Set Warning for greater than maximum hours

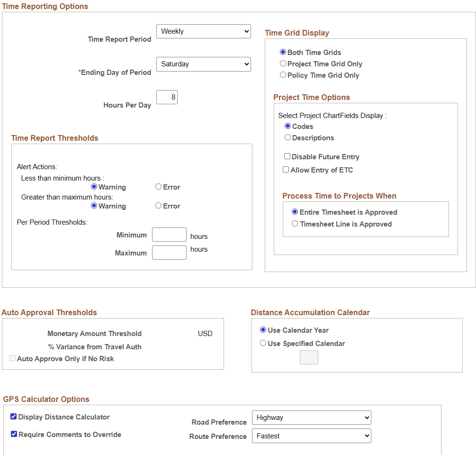[94, 206]
